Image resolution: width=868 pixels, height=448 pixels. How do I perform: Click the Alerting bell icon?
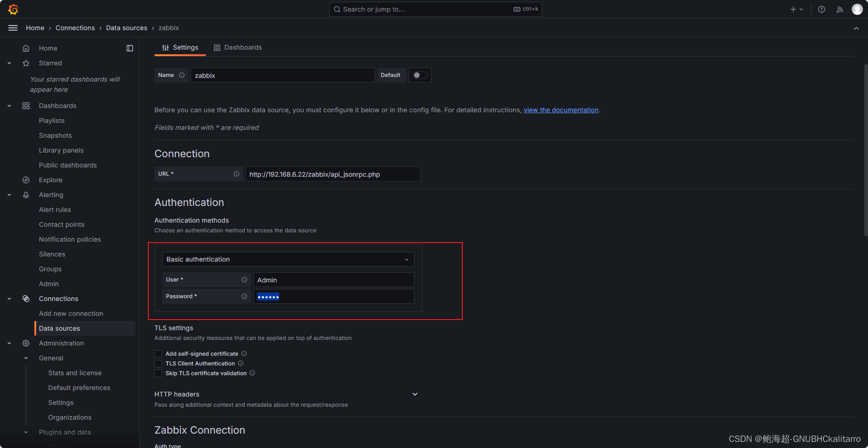click(26, 195)
